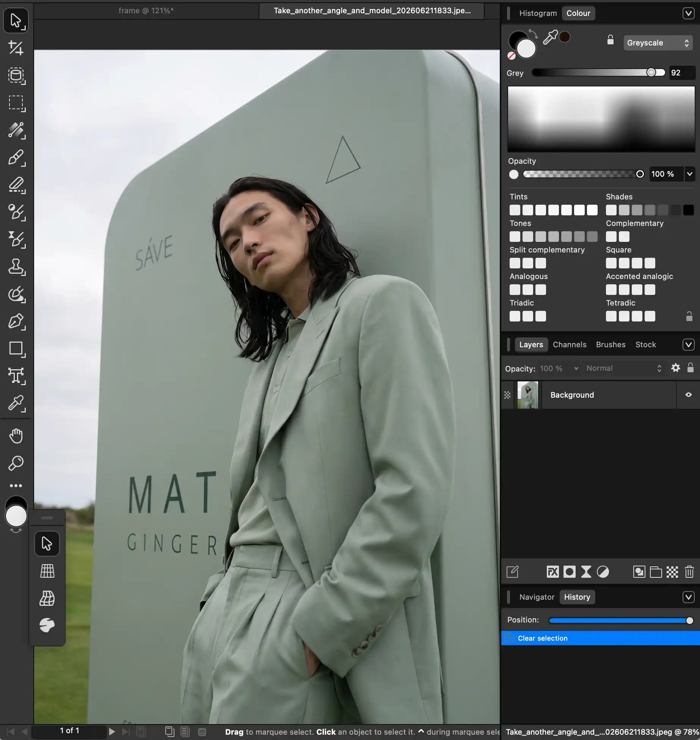
Task: Activate the Pen tool
Action: pos(16,321)
